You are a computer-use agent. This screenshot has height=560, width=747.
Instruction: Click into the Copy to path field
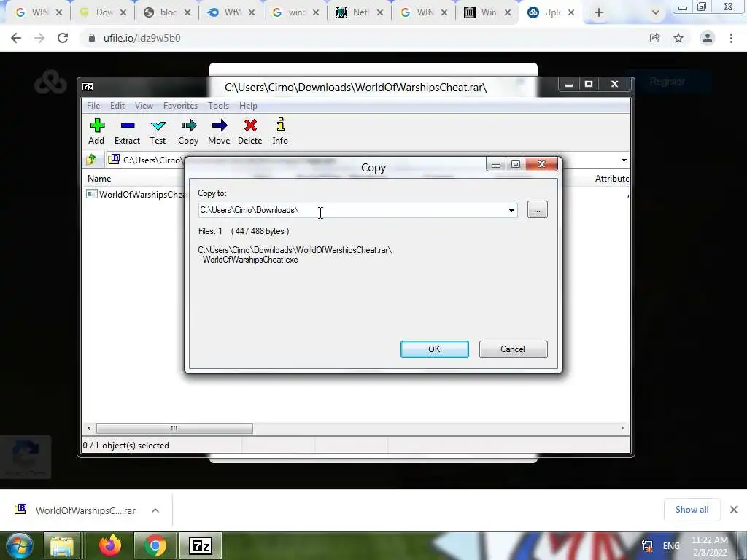click(352, 210)
